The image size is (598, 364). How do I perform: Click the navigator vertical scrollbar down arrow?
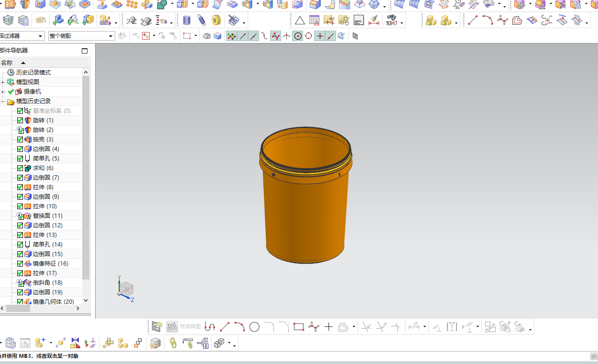tap(86, 300)
